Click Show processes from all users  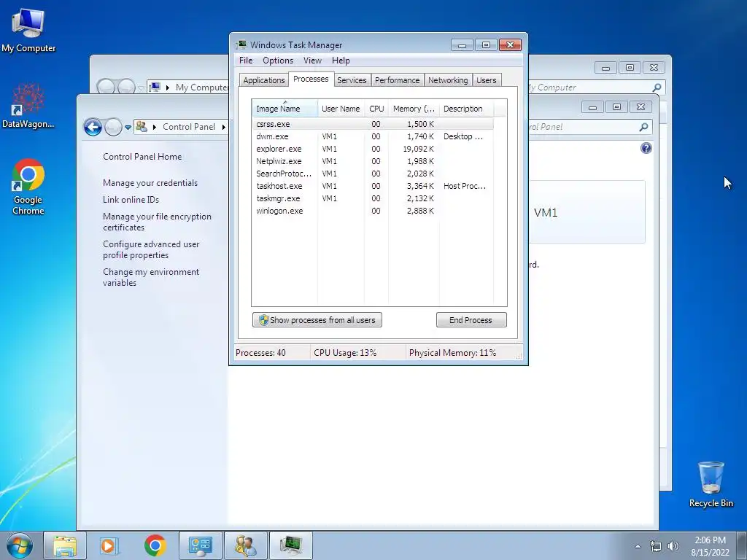click(317, 320)
